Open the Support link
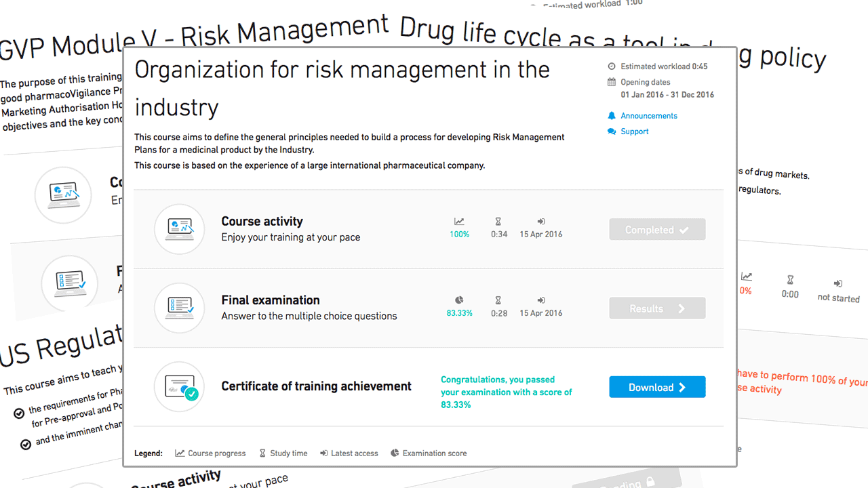This screenshot has height=488, width=868. coord(635,131)
